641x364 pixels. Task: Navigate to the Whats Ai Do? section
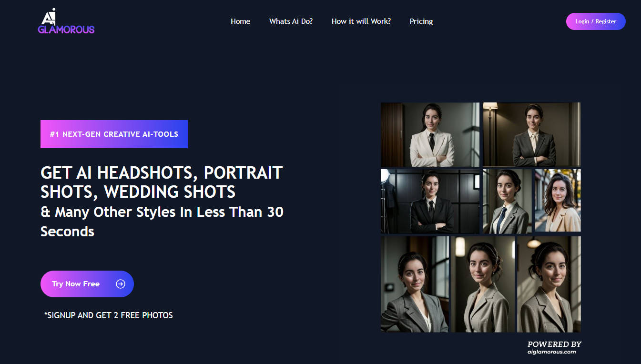291,21
